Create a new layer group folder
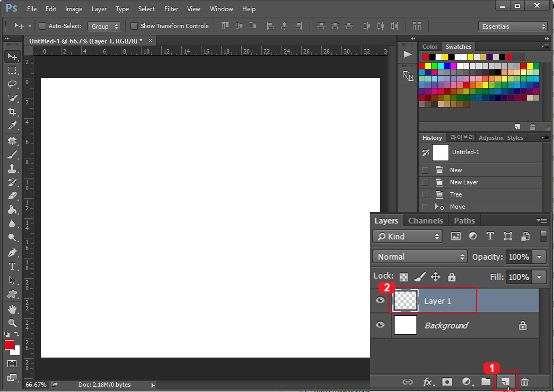 [486, 381]
